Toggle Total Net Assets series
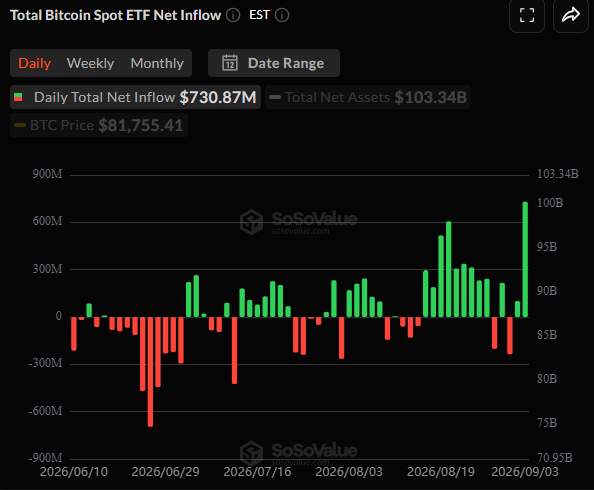Image resolution: width=594 pixels, height=490 pixels. click(x=368, y=97)
